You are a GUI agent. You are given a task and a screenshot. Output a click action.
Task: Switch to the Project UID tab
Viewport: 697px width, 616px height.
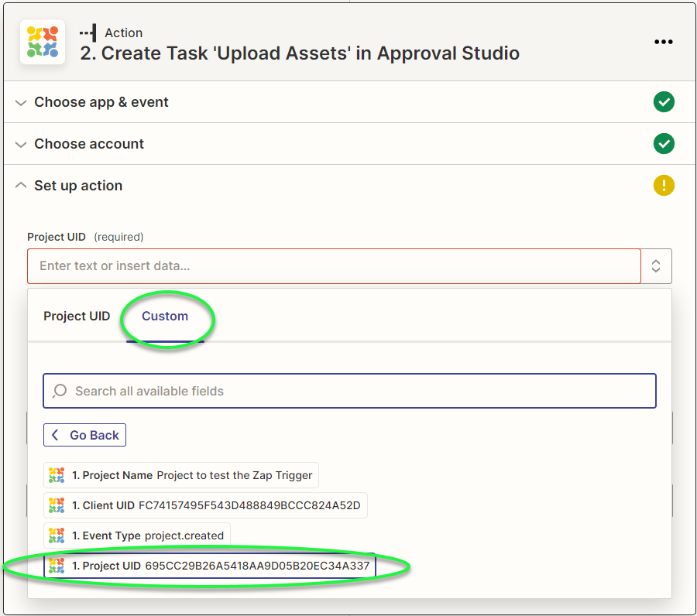tap(77, 316)
